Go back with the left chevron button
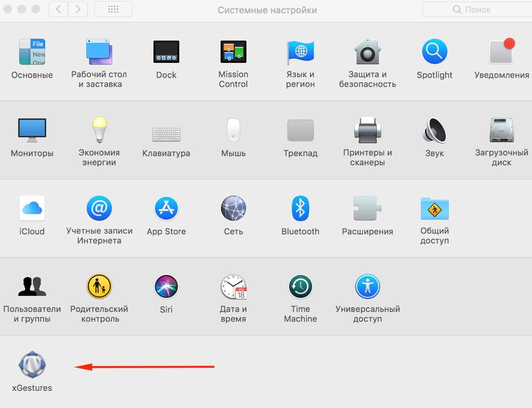 click(x=59, y=9)
